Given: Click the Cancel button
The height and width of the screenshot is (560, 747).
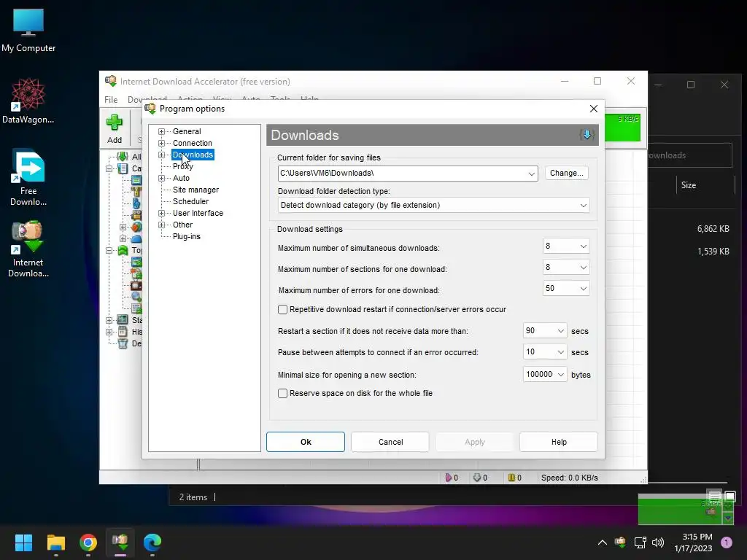Looking at the screenshot, I should point(390,442).
